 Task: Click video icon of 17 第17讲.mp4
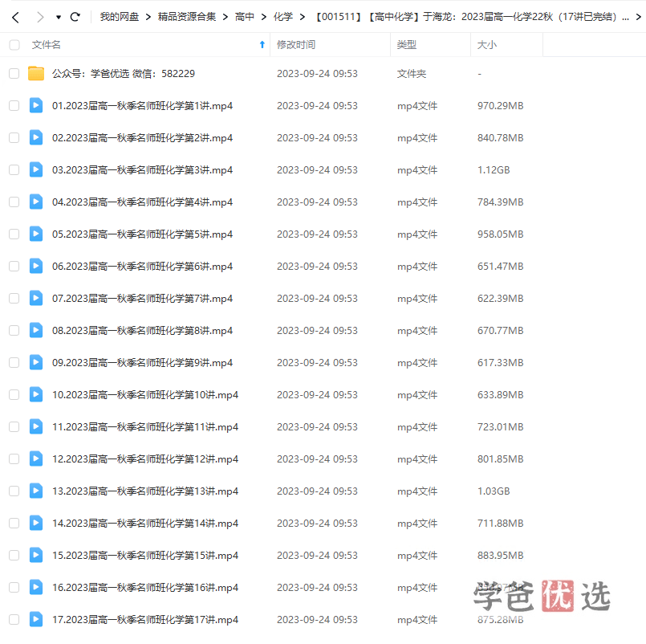36,620
